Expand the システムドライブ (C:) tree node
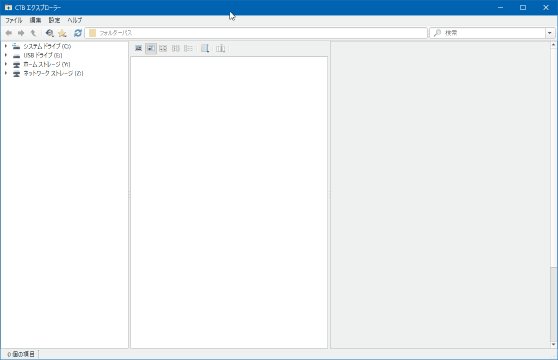The image size is (558, 360). (6, 46)
